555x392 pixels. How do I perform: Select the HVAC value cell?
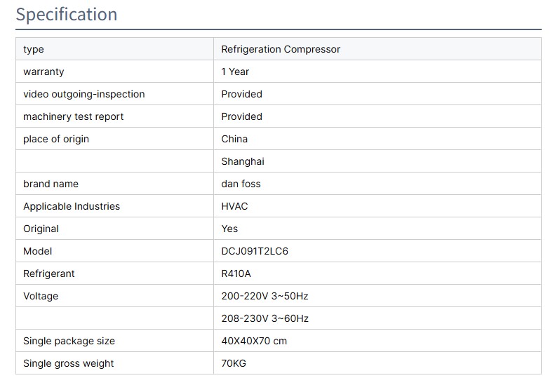pyautogui.click(x=234, y=206)
